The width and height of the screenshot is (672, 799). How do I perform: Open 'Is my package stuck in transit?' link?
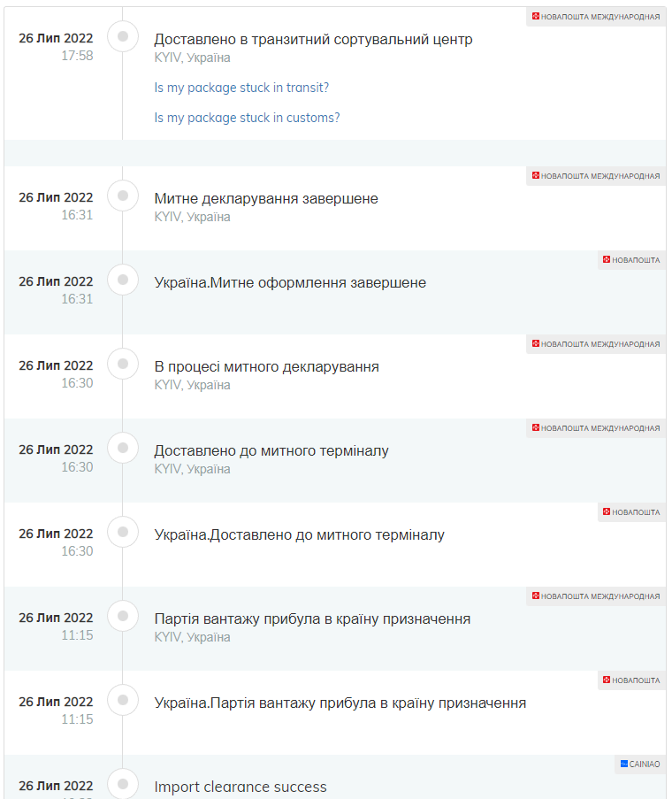(241, 88)
